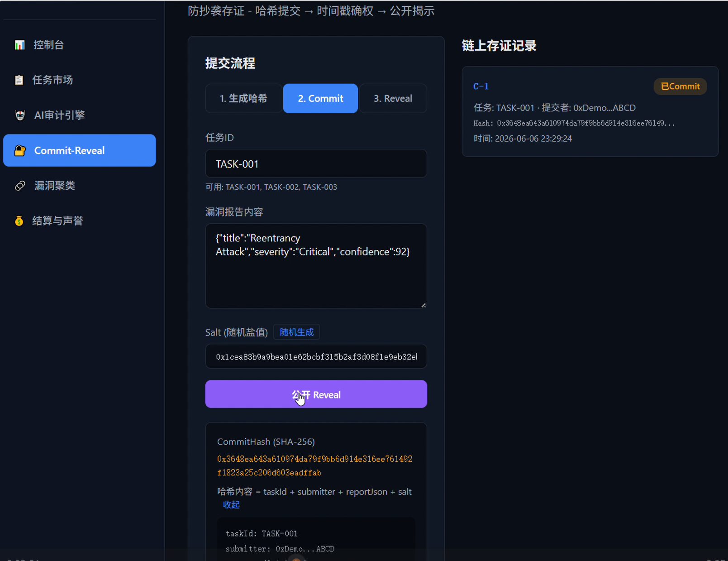Click the 防抄袭存证 page subtitle
This screenshot has width=728, height=561.
(311, 11)
